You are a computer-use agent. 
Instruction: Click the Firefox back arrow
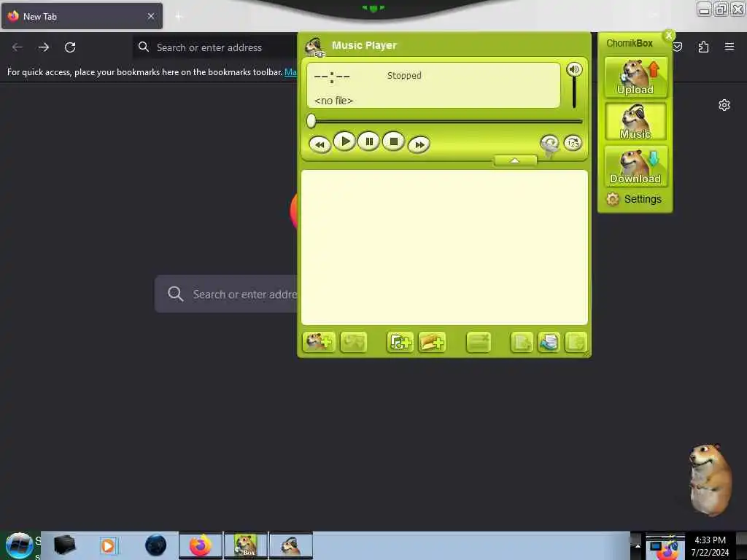coord(18,47)
